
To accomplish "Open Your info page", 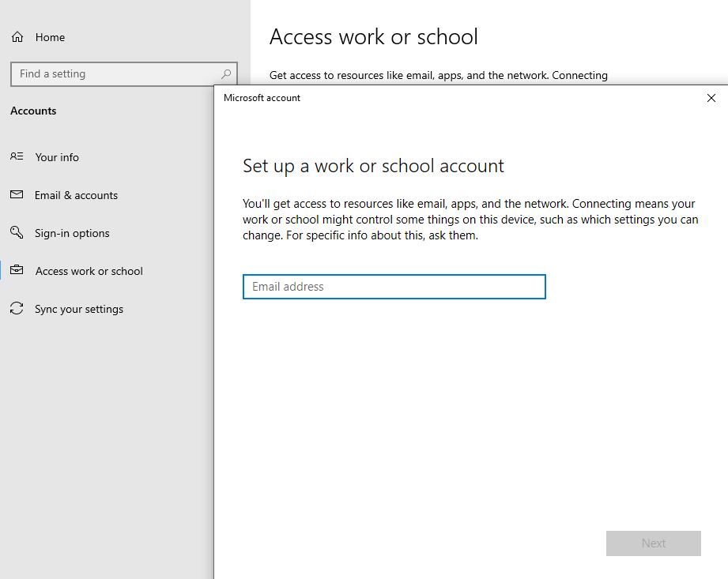I will (x=57, y=157).
